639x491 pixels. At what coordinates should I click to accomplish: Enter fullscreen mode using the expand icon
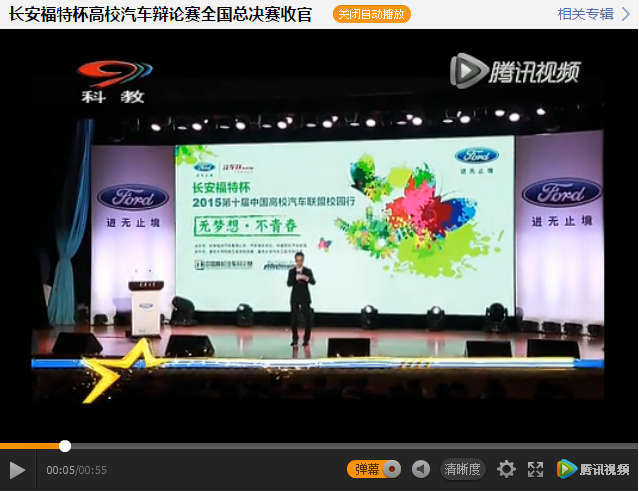click(x=535, y=469)
